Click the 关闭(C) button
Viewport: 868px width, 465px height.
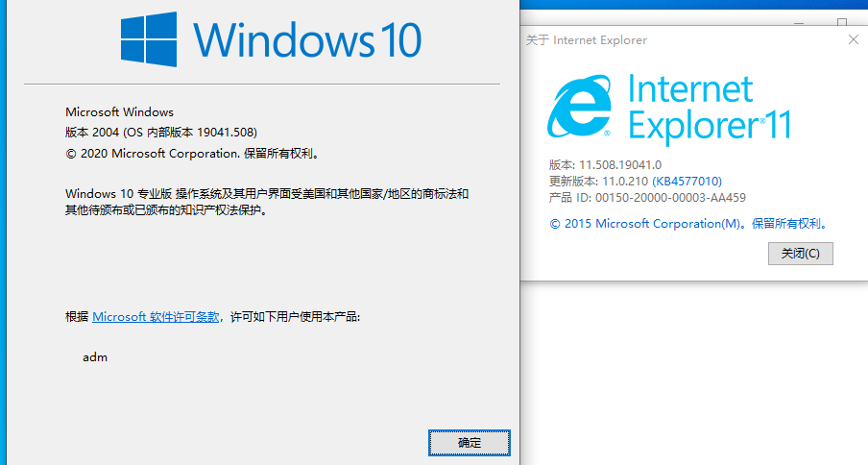coord(800,254)
